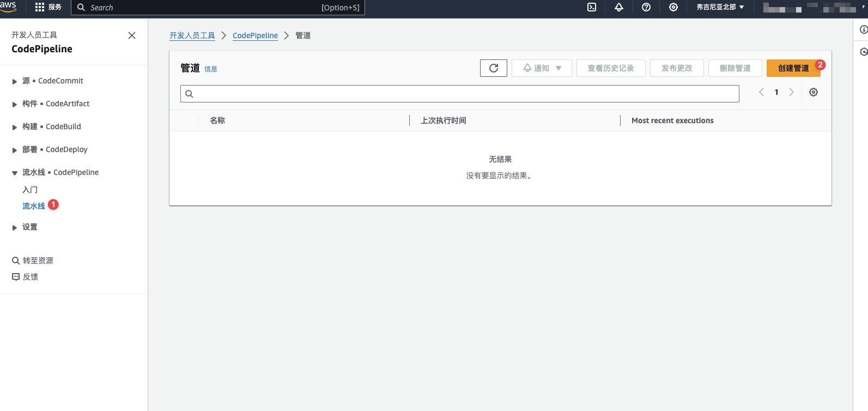Viewport: 868px width, 411px height.
Task: Click the 转至资源 search icon
Action: (x=16, y=261)
